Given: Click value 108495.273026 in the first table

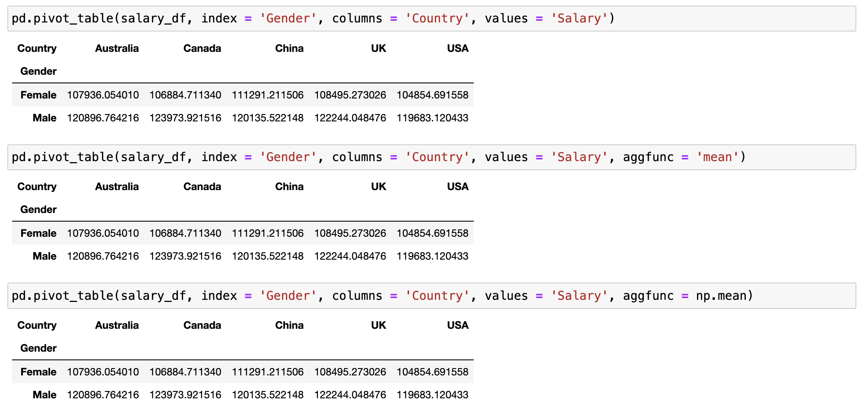Looking at the screenshot, I should (350, 95).
